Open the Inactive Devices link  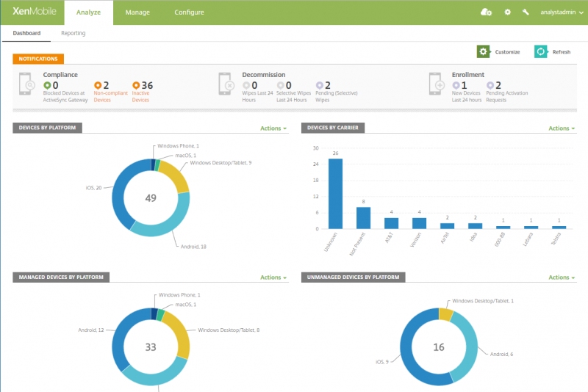point(141,96)
